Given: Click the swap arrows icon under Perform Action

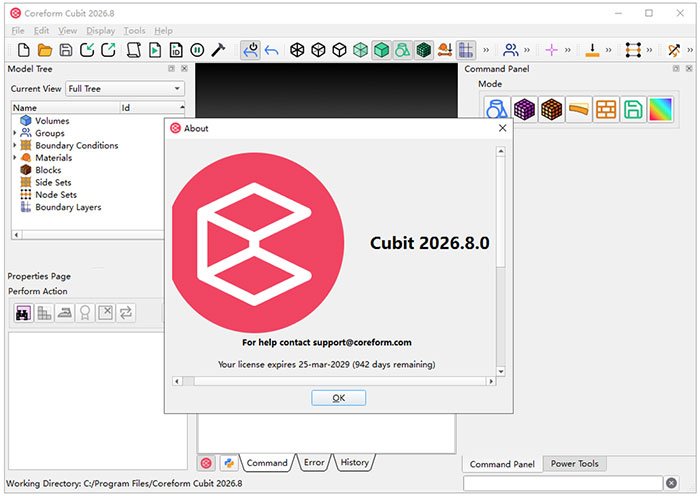Looking at the screenshot, I should tap(126, 313).
